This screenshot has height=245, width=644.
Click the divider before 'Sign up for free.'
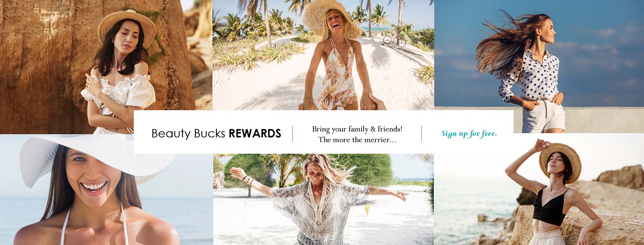(x=421, y=133)
